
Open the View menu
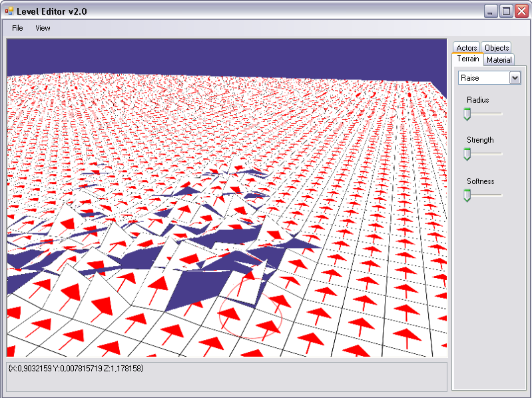[x=43, y=28]
